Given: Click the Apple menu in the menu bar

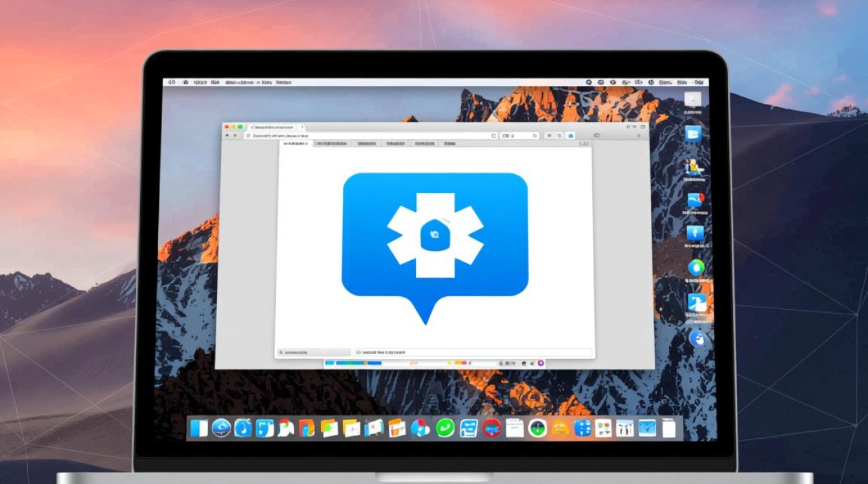Looking at the screenshot, I should tap(172, 83).
